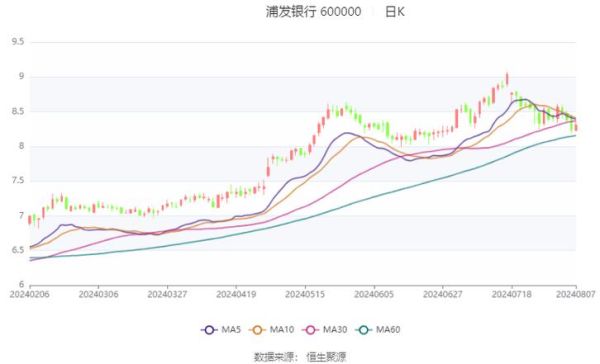Click the 20240807 date axis label
Viewport: 600px width, 364px height.
[576, 294]
